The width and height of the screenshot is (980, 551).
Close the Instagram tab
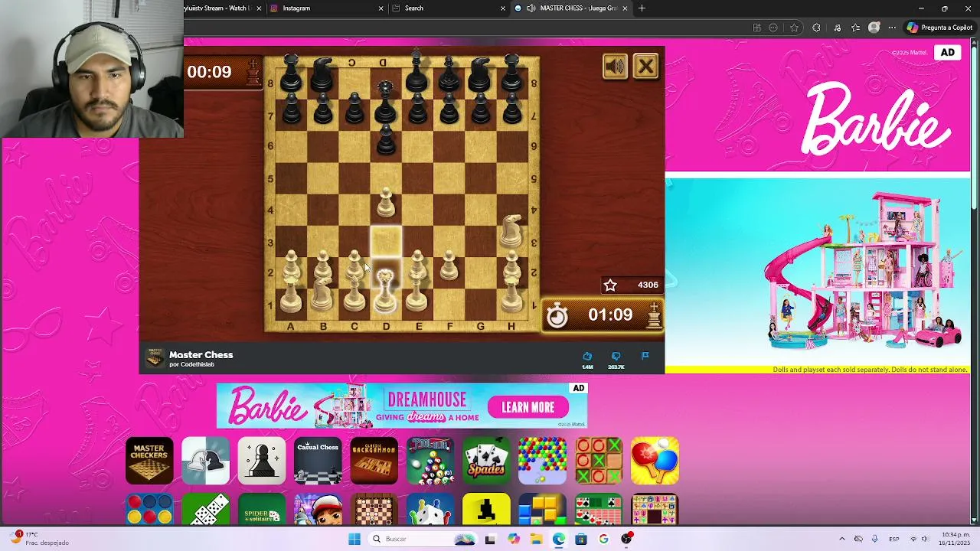click(381, 8)
